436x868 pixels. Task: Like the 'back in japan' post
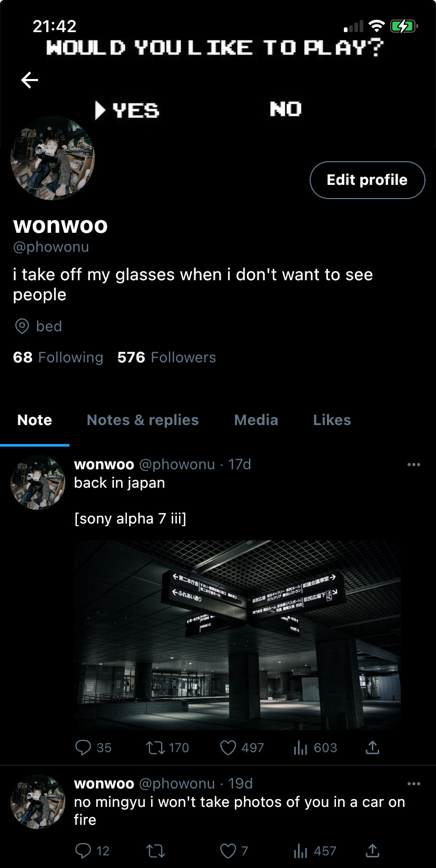[x=227, y=747]
